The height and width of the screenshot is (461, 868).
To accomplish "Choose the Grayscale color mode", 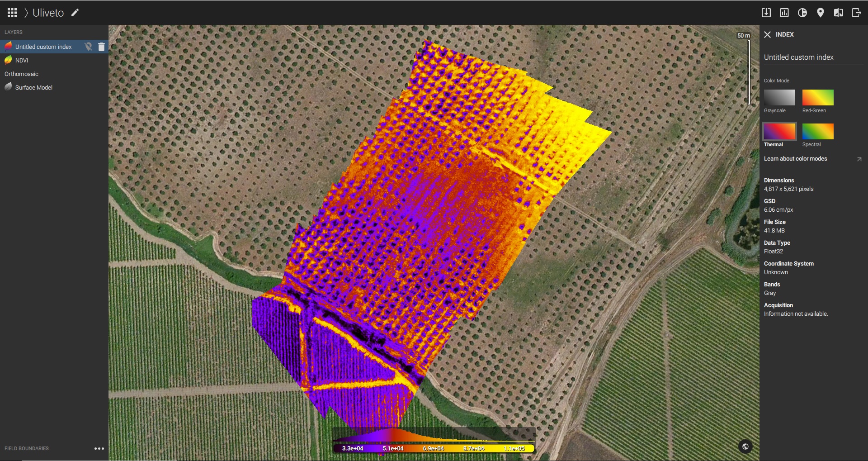I will pyautogui.click(x=779, y=97).
